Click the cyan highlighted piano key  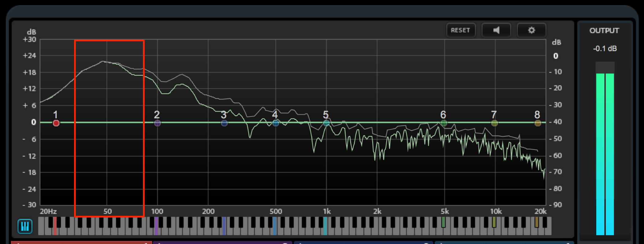(325, 226)
